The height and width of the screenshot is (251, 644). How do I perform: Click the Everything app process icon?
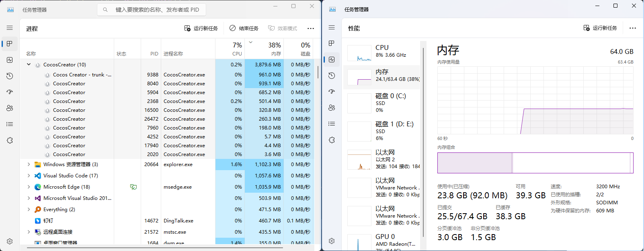click(38, 209)
